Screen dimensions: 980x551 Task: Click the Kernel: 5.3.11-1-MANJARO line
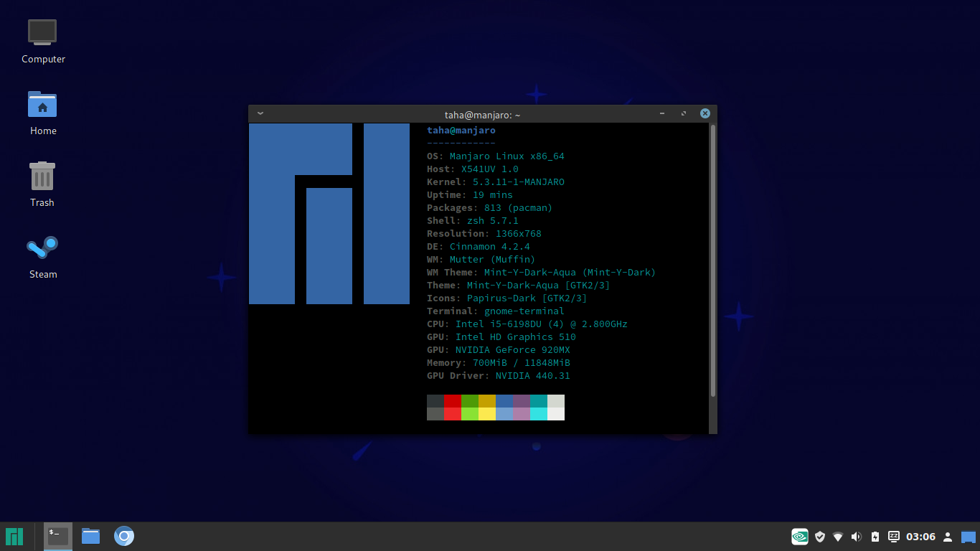[x=496, y=182]
